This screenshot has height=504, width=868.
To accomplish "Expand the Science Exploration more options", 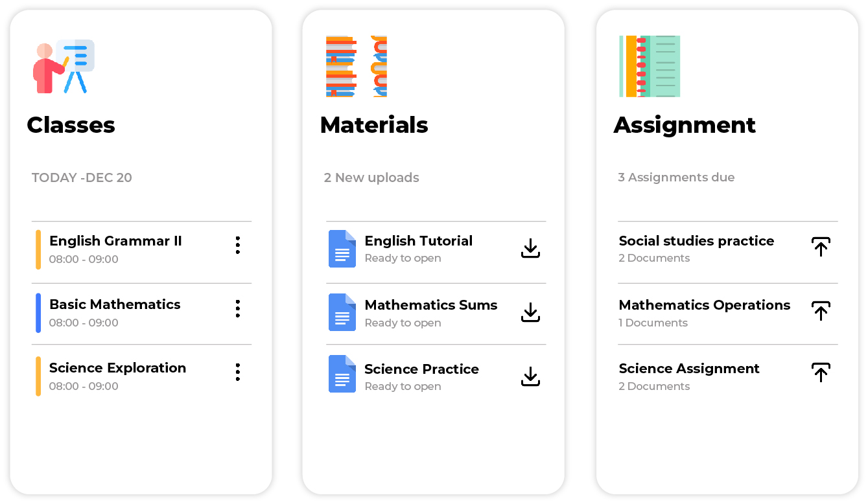I will coord(238,372).
